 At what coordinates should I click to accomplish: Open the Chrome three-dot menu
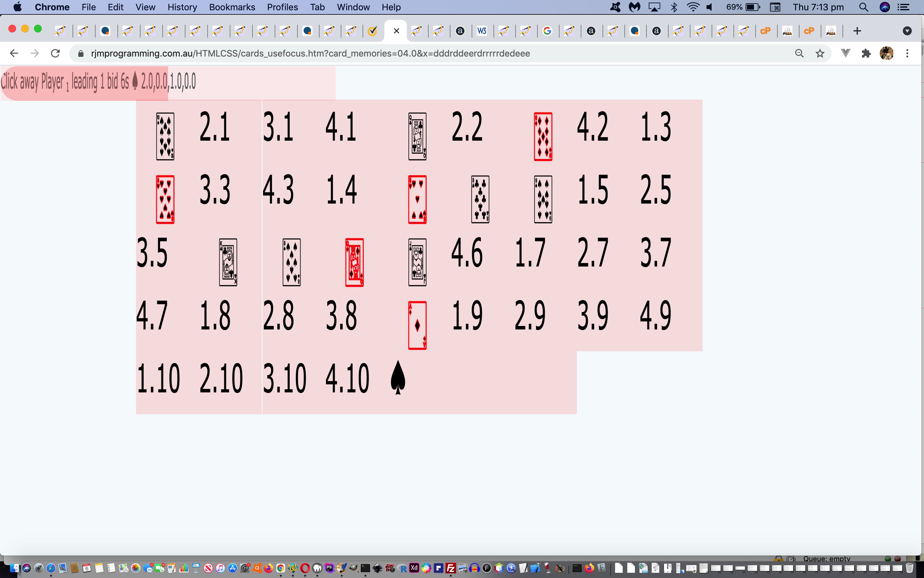907,54
